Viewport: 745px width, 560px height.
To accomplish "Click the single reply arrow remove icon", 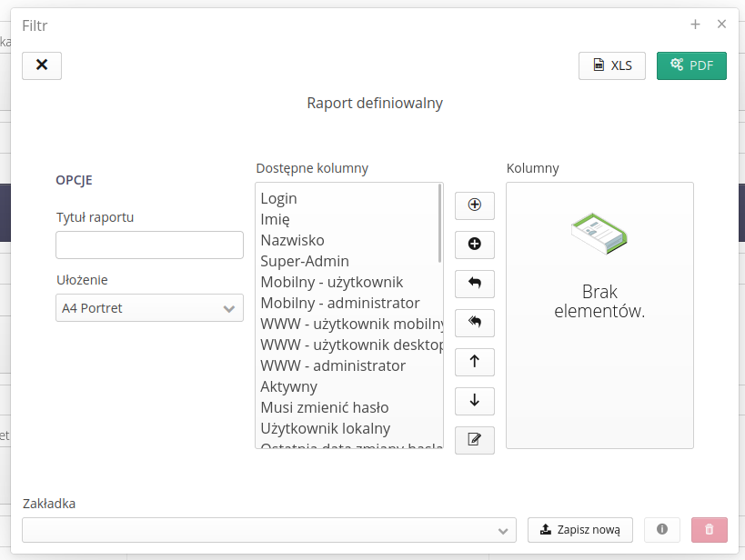I will (474, 284).
